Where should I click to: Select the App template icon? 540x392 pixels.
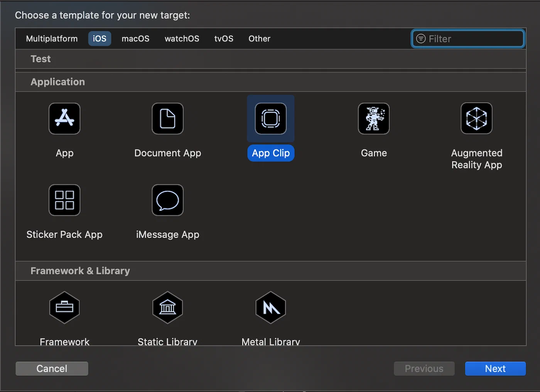[x=64, y=118]
